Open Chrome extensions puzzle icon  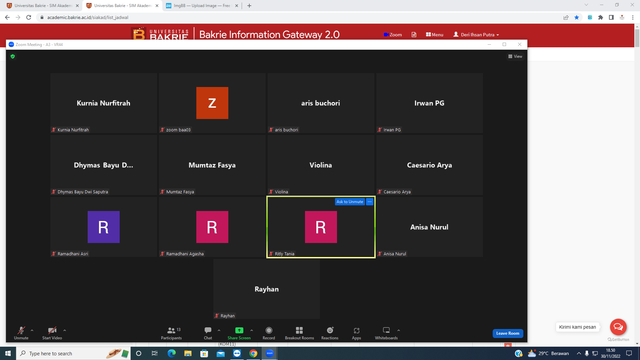tap(600, 18)
